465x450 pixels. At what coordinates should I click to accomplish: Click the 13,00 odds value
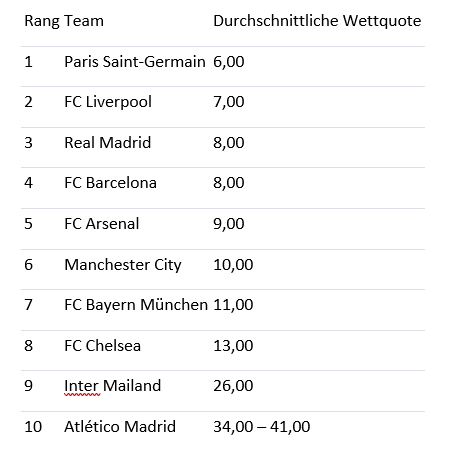pos(233,346)
